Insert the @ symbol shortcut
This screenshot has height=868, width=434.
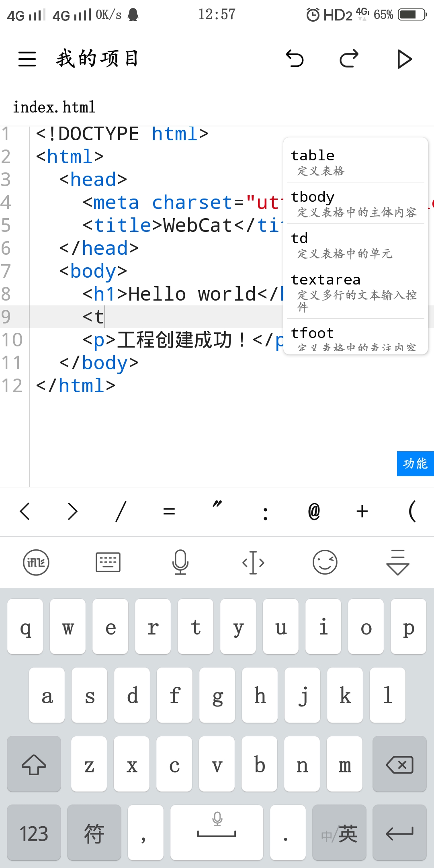pyautogui.click(x=314, y=512)
